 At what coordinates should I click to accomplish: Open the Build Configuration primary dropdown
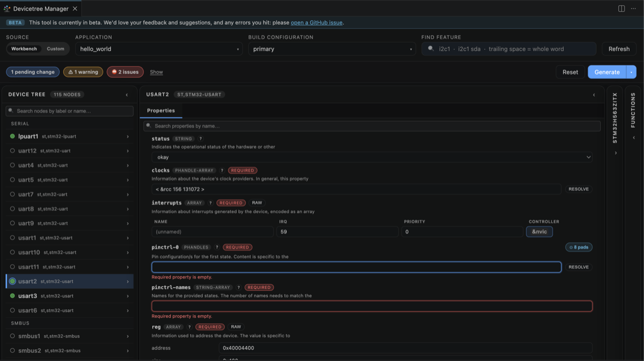click(x=332, y=49)
